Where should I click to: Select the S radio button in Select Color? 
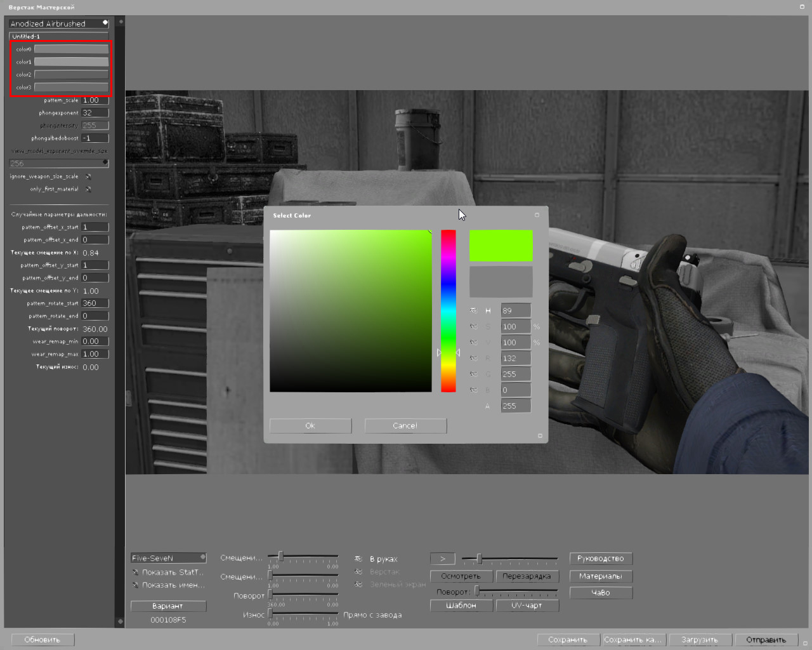point(473,326)
